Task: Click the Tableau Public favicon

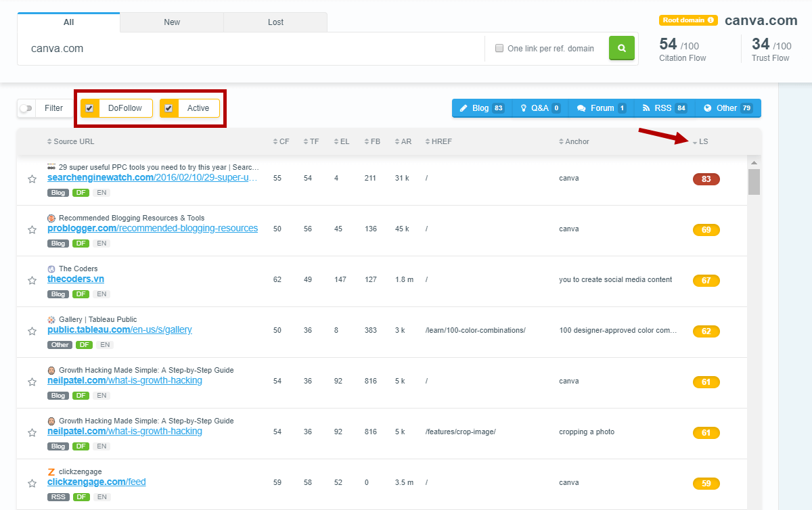Action: [x=51, y=319]
